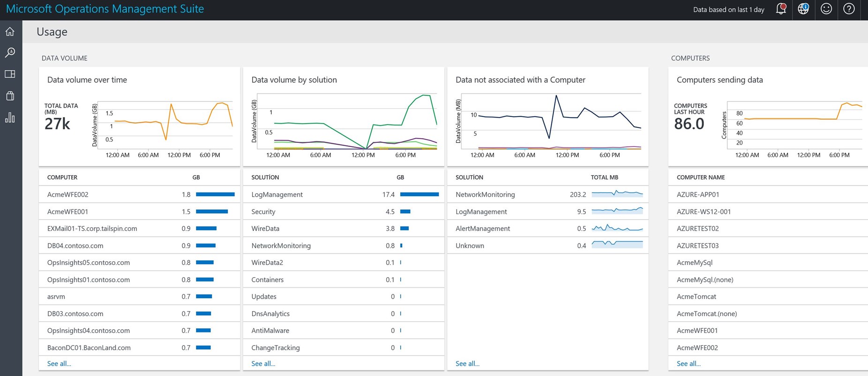Viewport: 868px width, 376px height.
Task: Open notifications bell icon
Action: pos(781,9)
